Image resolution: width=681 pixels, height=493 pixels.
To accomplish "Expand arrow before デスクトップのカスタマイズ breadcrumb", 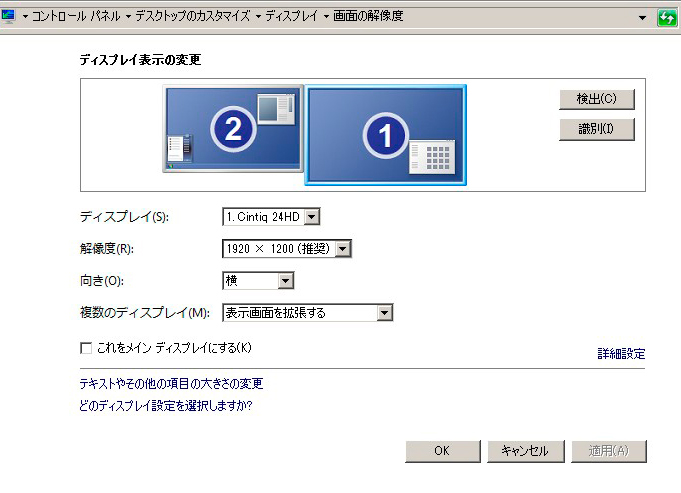I will tap(128, 17).
